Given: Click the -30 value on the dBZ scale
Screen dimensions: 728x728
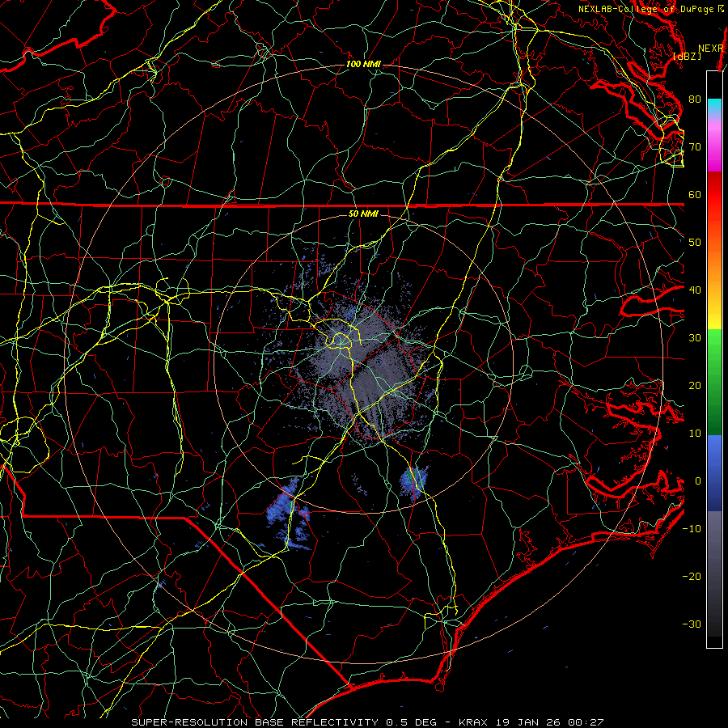Looking at the screenshot, I should coord(692,624).
